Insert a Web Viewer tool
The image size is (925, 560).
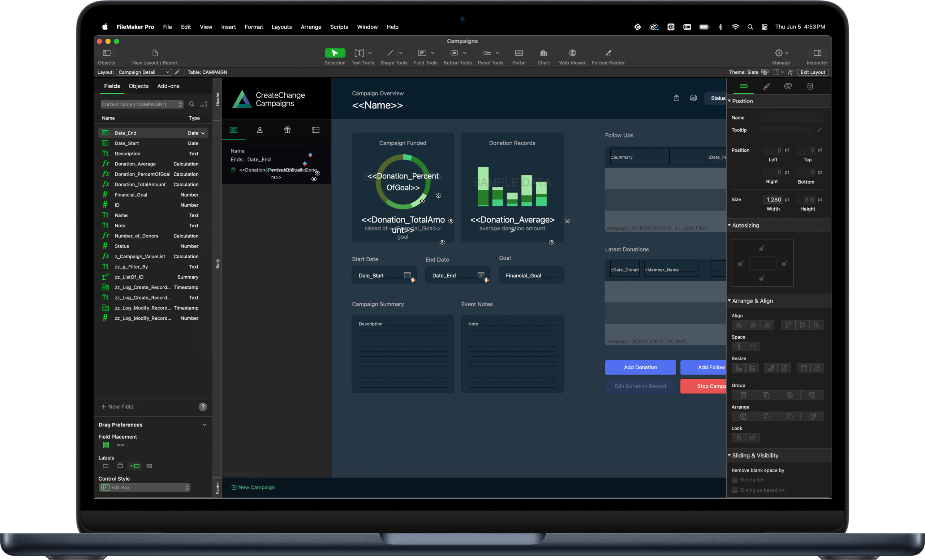point(572,53)
